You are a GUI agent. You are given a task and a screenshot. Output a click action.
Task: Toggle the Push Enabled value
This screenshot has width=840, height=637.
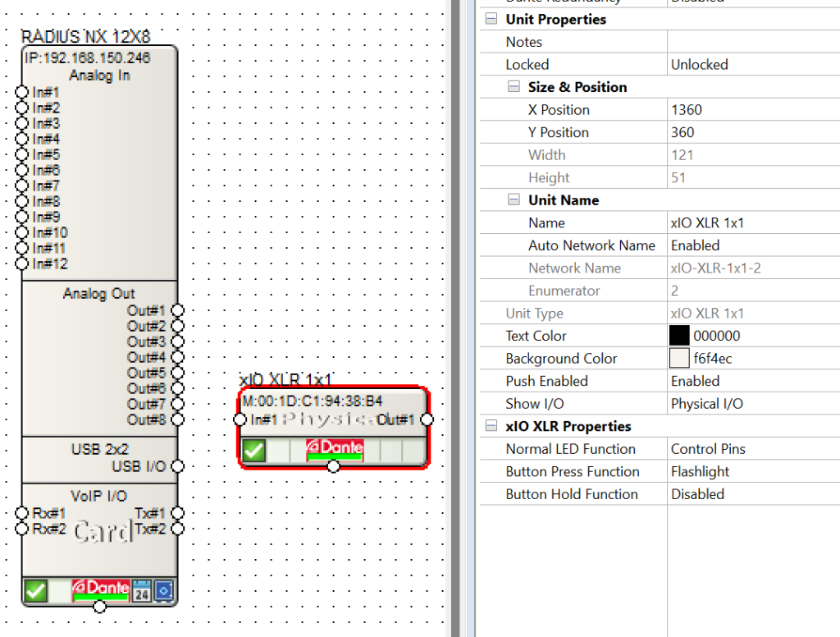coord(751,381)
